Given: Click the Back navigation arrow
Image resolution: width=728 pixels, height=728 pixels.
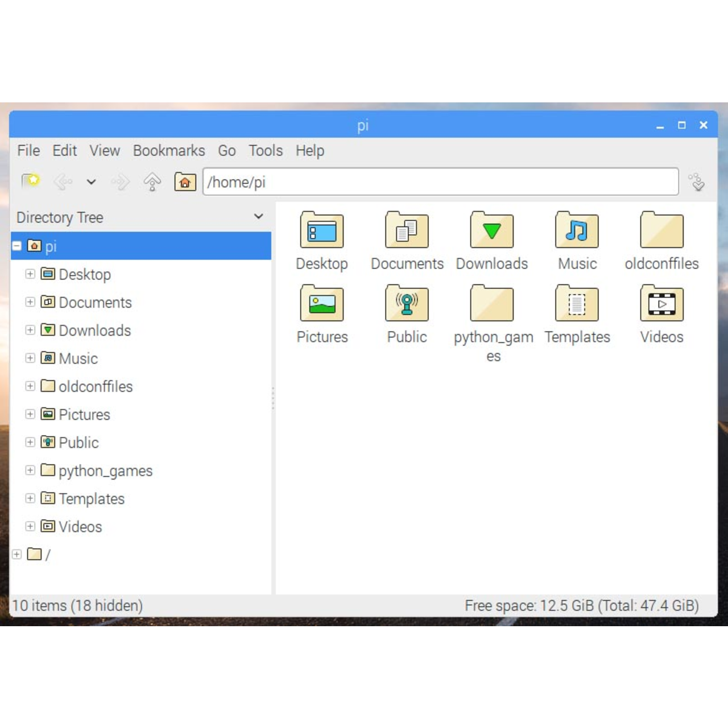Looking at the screenshot, I should click(x=62, y=182).
